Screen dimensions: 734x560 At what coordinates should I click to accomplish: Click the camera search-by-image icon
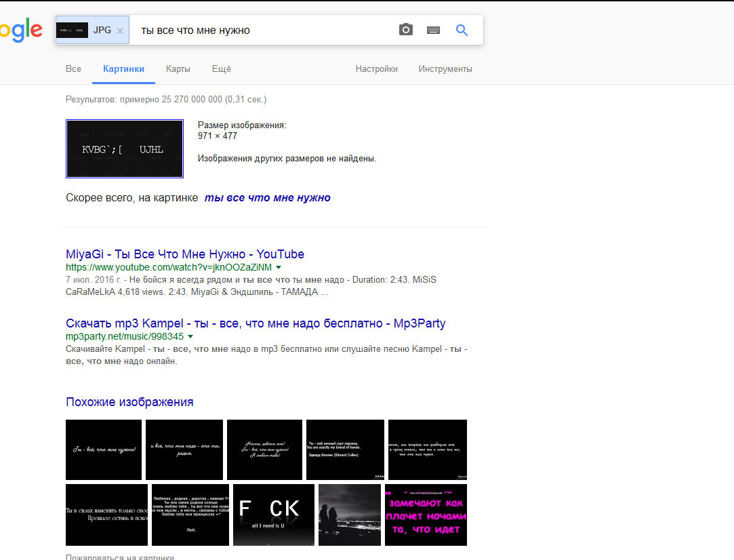coord(405,30)
